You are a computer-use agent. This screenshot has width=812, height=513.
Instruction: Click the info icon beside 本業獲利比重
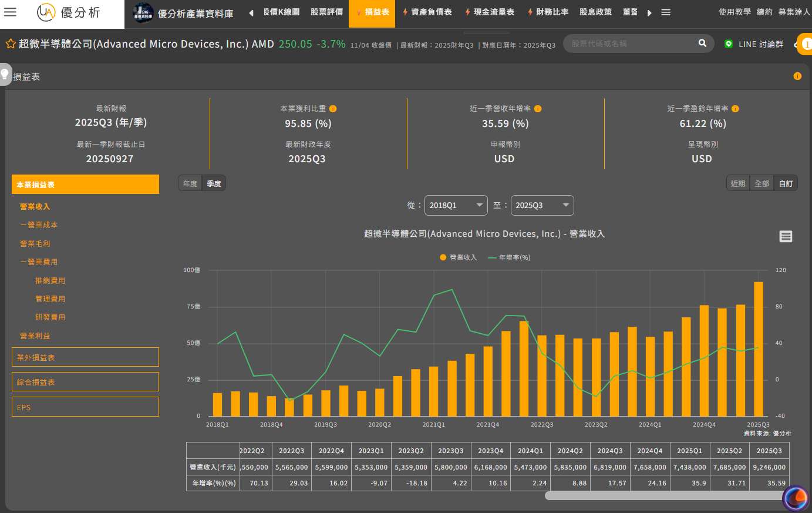click(333, 109)
